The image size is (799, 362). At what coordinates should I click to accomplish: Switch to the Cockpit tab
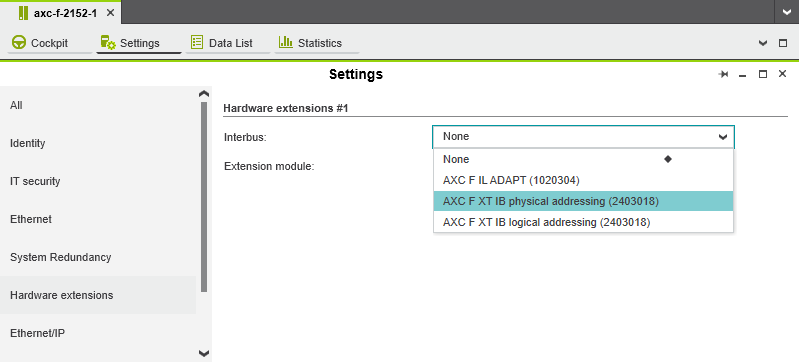(x=49, y=43)
